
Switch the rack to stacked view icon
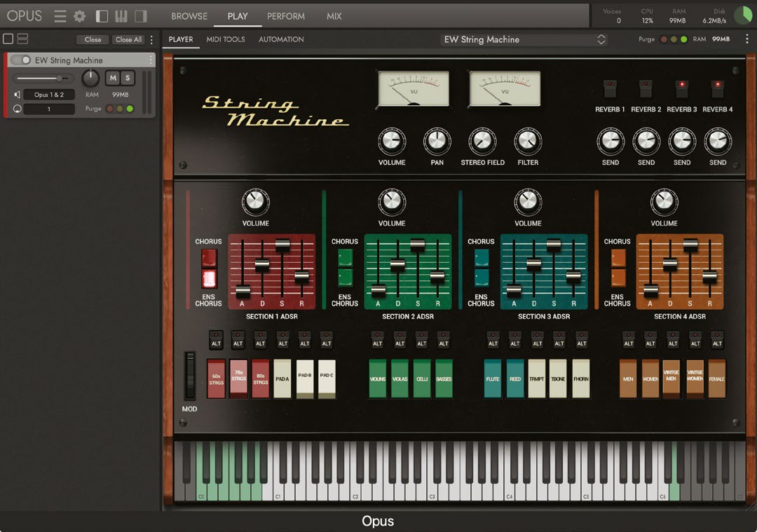coord(22,39)
